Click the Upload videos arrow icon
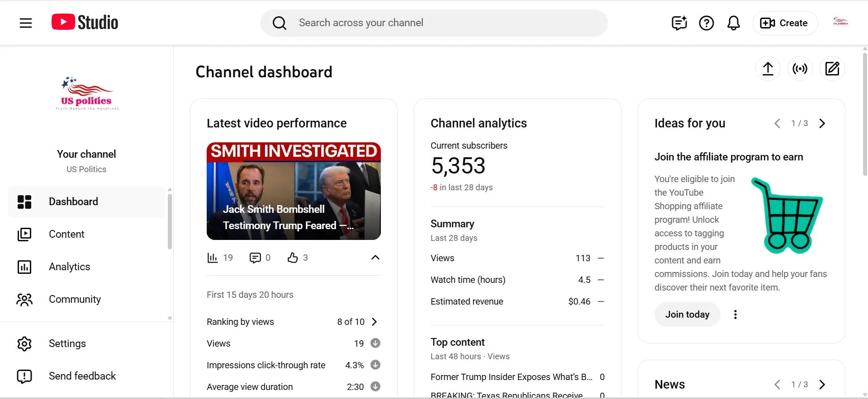Image resolution: width=868 pixels, height=399 pixels. click(x=768, y=69)
